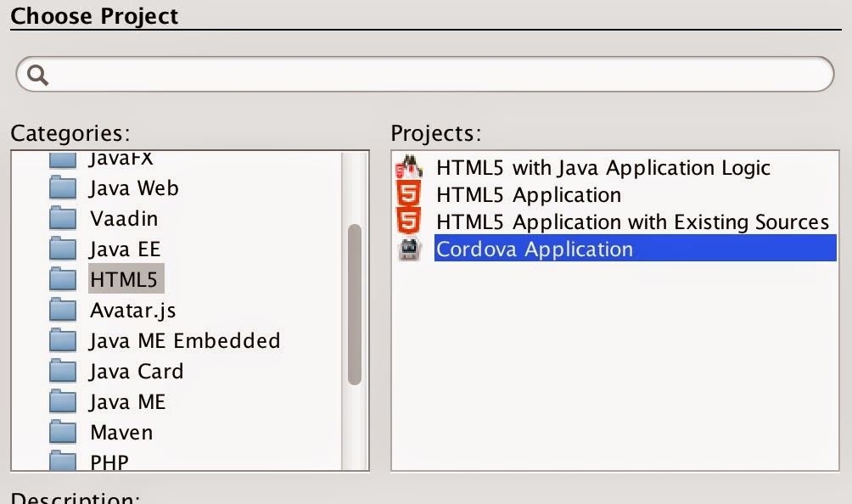
Task: Focus the project search field
Action: (433, 75)
